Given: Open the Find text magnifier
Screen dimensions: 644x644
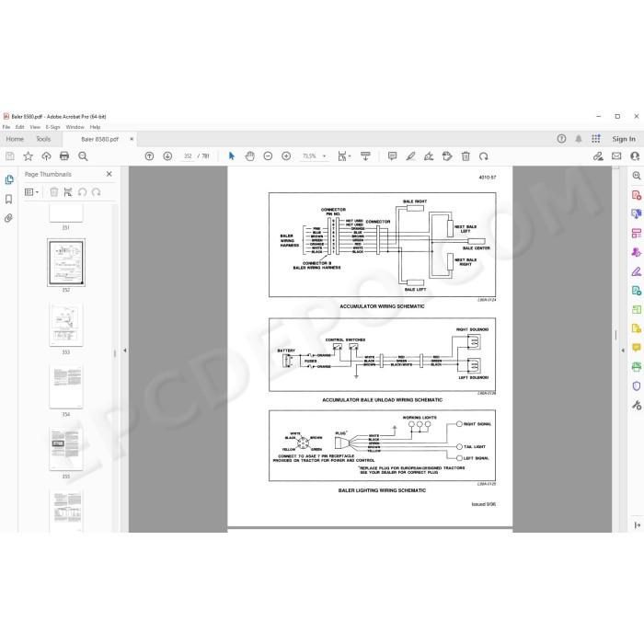Looking at the screenshot, I should [x=83, y=156].
